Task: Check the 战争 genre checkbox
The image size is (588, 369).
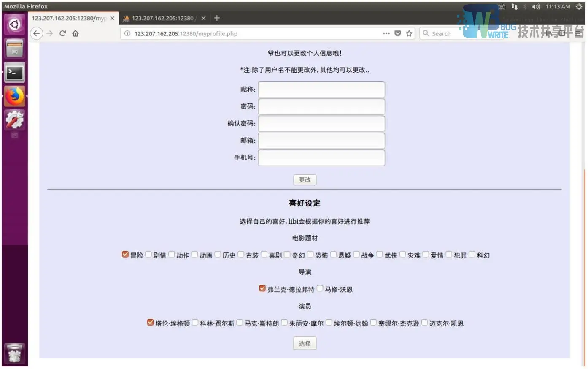Action: pos(356,254)
